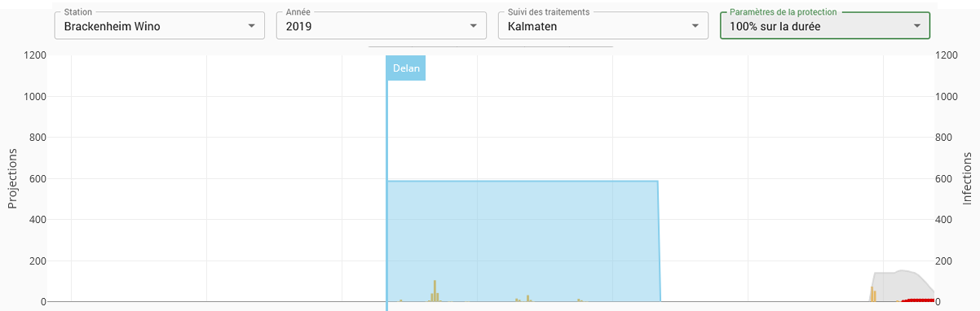Click the orange bar beside the grey area

(872, 294)
